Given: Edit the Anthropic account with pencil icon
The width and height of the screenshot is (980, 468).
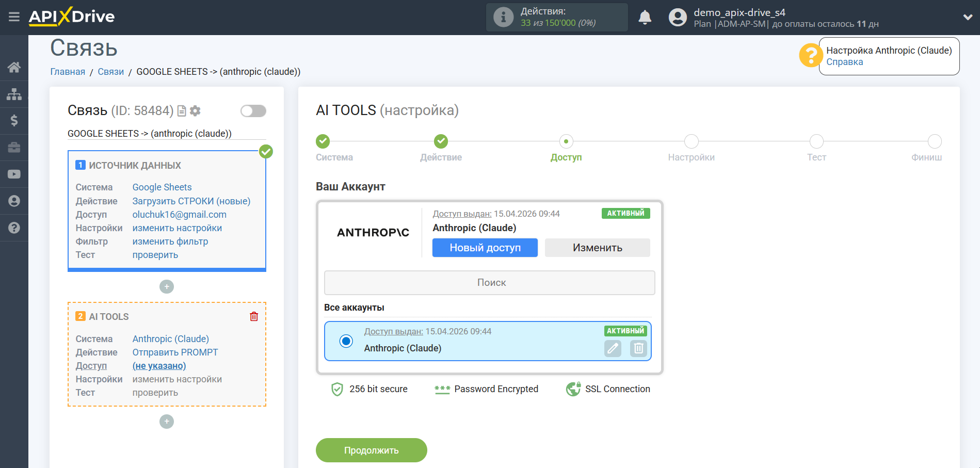Looking at the screenshot, I should pyautogui.click(x=613, y=349).
